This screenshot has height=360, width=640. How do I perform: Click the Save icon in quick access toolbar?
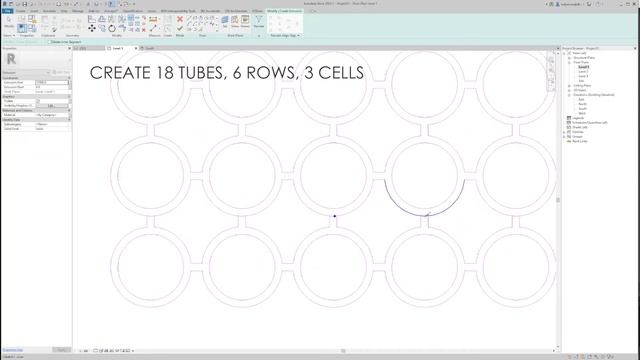24,4
